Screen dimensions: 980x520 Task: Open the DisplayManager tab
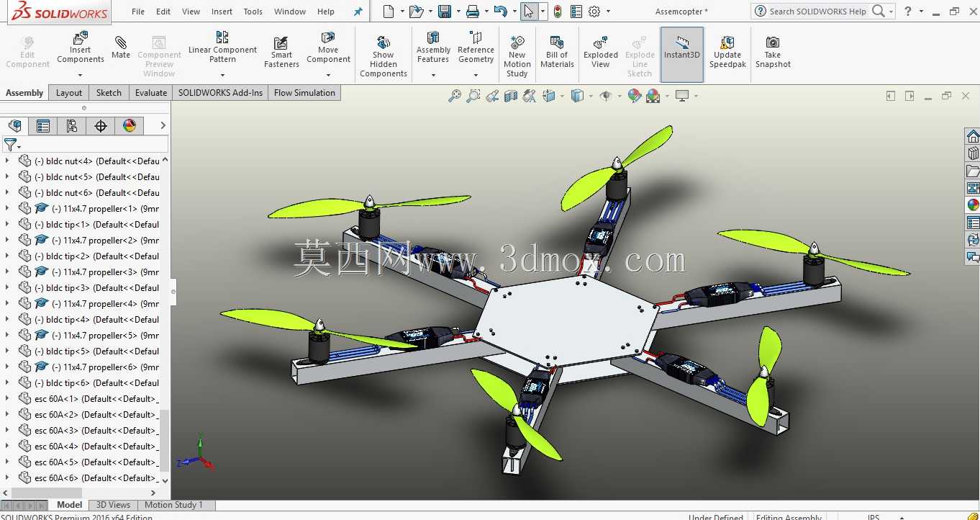pos(130,126)
